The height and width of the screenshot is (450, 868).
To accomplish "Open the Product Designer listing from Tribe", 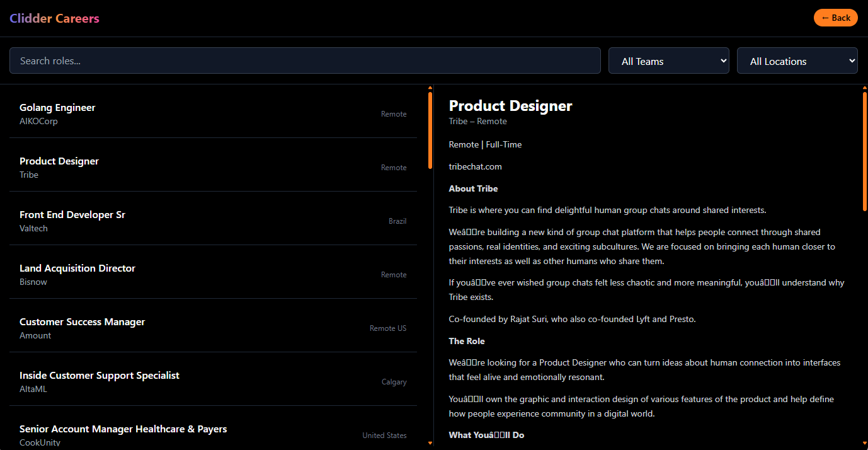I will [x=213, y=167].
